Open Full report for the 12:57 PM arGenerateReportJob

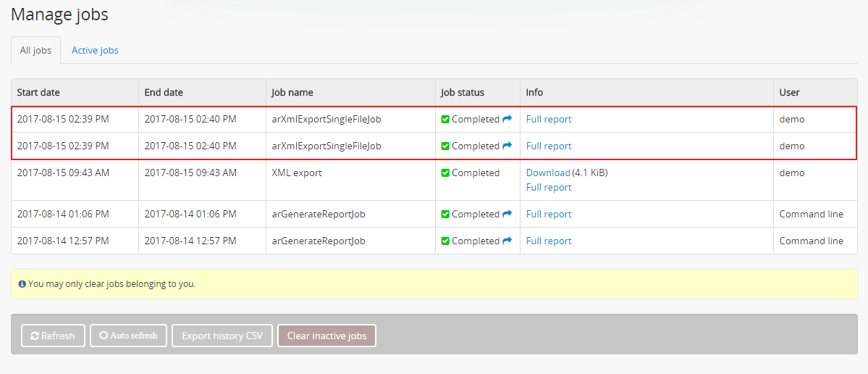tap(548, 241)
